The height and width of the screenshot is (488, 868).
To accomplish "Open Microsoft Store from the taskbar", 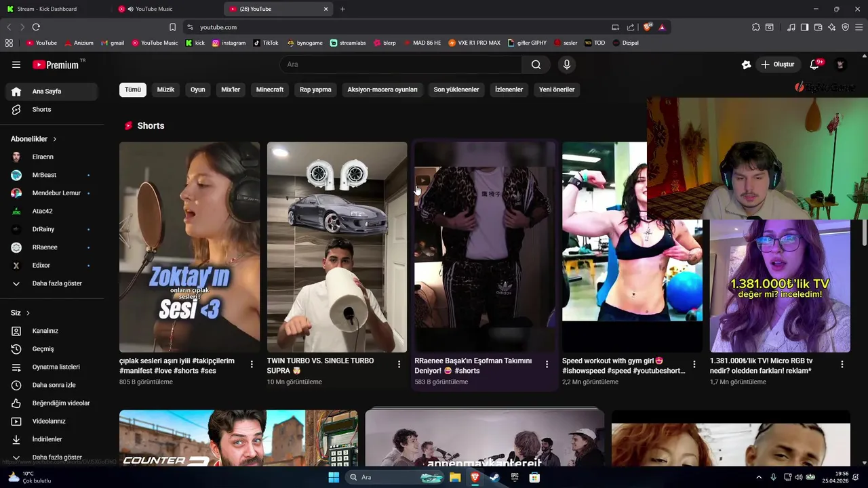I will click(x=534, y=477).
